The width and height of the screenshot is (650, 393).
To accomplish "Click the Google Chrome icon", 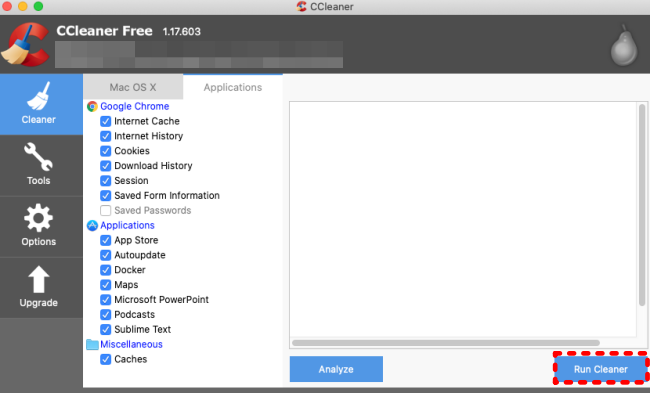I will (92, 107).
